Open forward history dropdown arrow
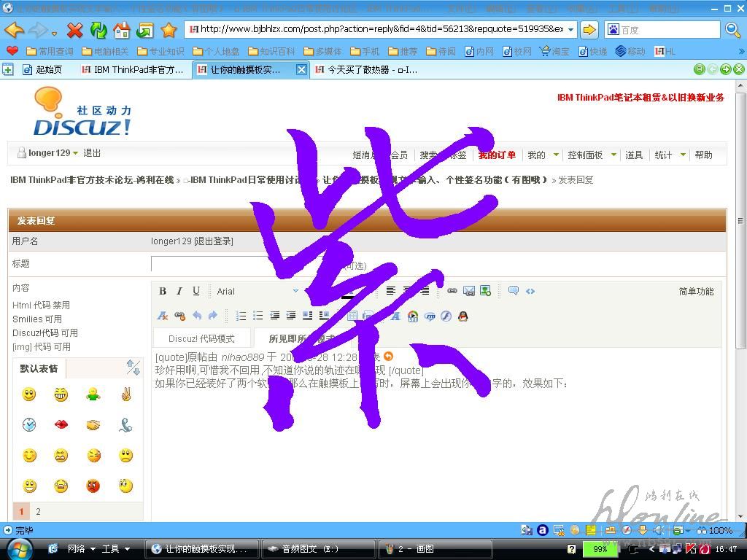Viewport: 747px width, 560px height. point(54,34)
